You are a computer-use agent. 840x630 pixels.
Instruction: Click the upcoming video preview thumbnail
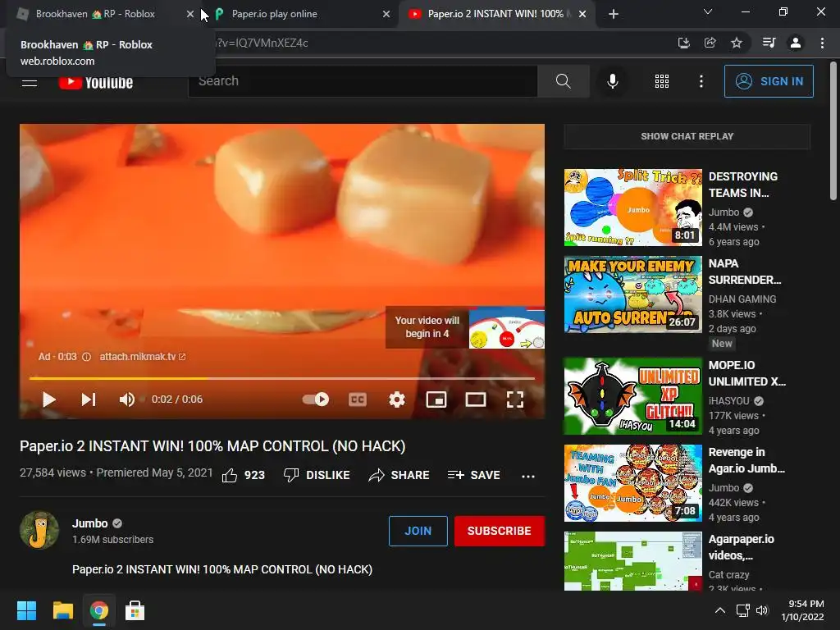(507, 328)
